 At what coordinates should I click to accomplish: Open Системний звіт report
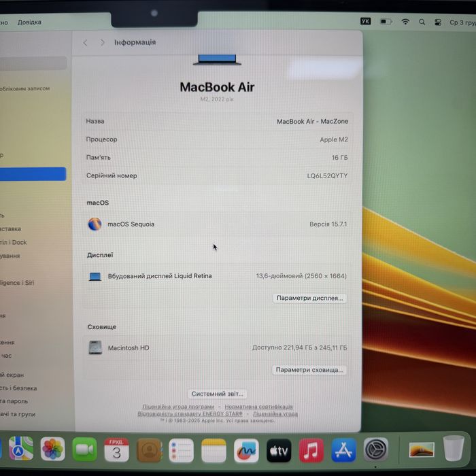pyautogui.click(x=218, y=394)
